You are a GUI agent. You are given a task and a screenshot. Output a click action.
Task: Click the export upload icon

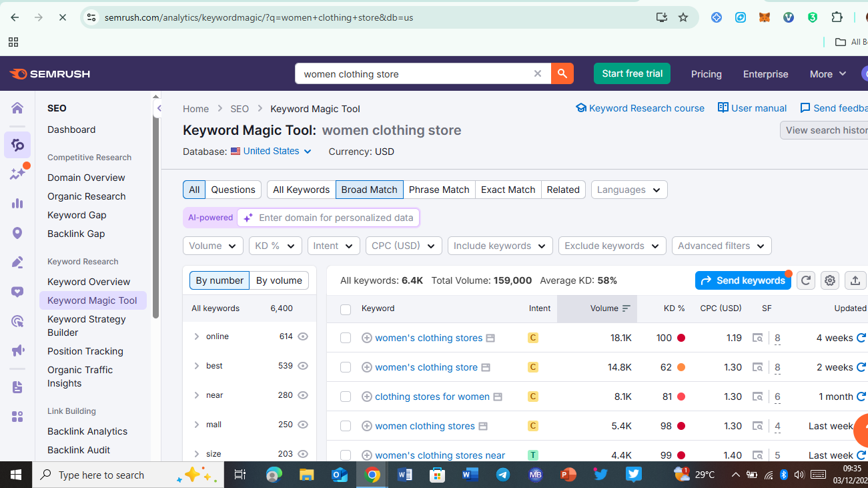point(855,280)
